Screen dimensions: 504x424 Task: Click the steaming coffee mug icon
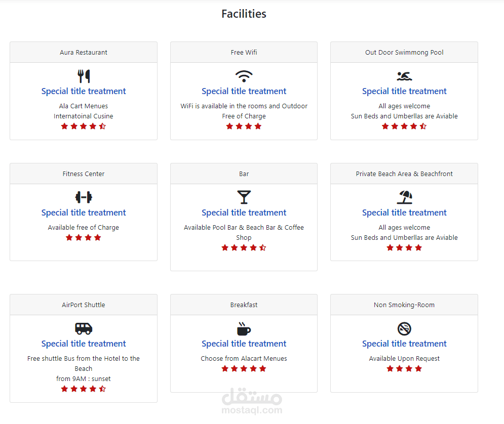click(x=244, y=328)
